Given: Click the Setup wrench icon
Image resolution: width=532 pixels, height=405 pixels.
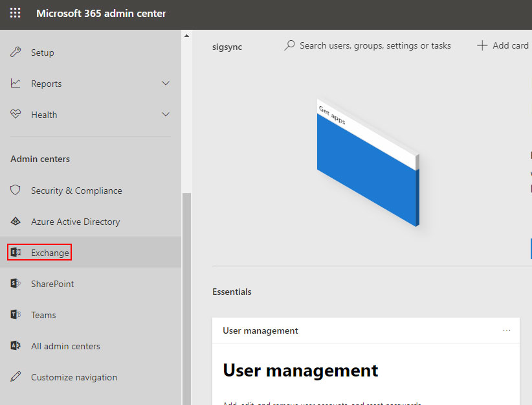Looking at the screenshot, I should 16,52.
